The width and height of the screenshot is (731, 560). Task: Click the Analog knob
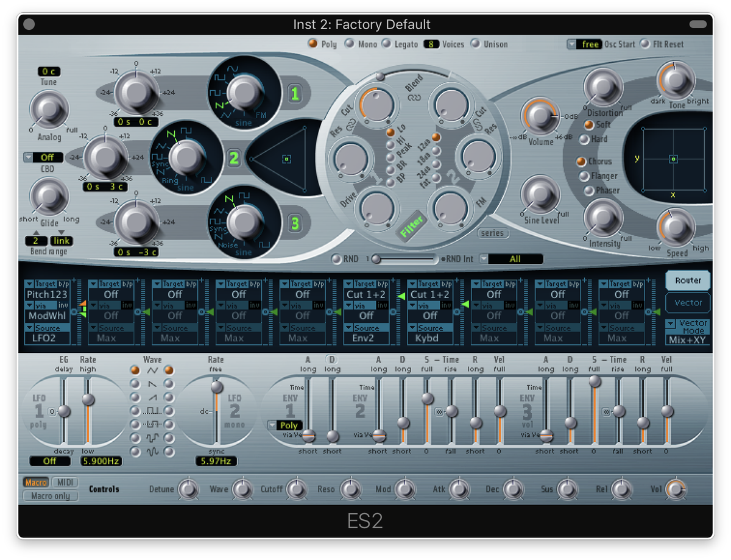pyautogui.click(x=49, y=111)
